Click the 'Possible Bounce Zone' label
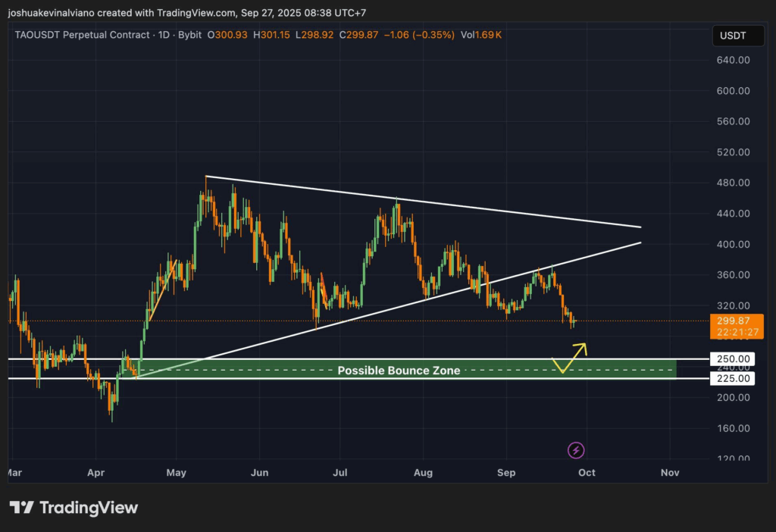 pyautogui.click(x=399, y=371)
